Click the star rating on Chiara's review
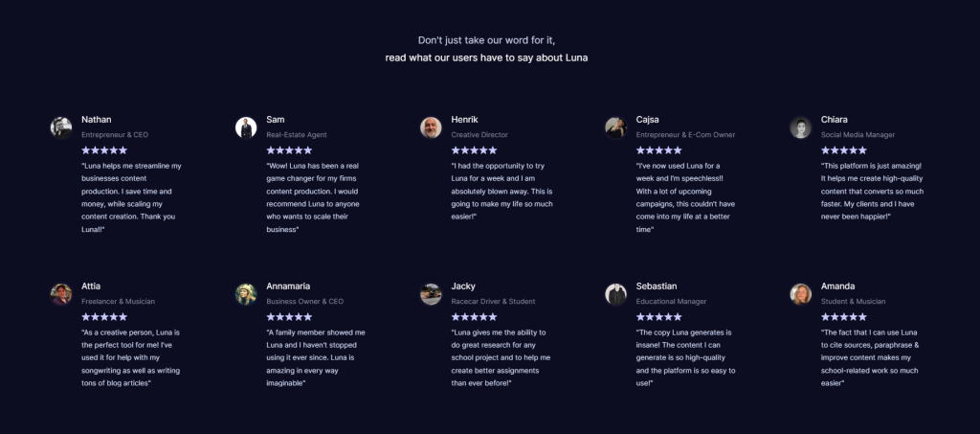This screenshot has width=980, height=434. tap(844, 150)
